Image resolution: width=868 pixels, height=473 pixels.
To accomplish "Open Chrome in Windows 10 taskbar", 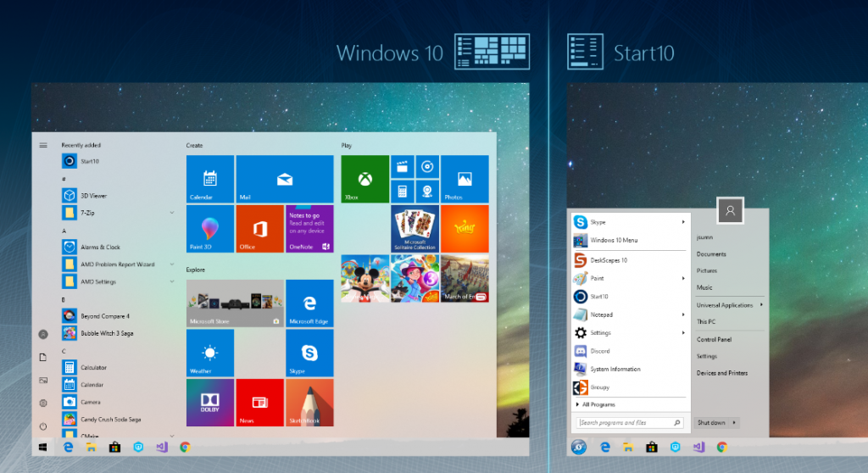I will (x=185, y=447).
